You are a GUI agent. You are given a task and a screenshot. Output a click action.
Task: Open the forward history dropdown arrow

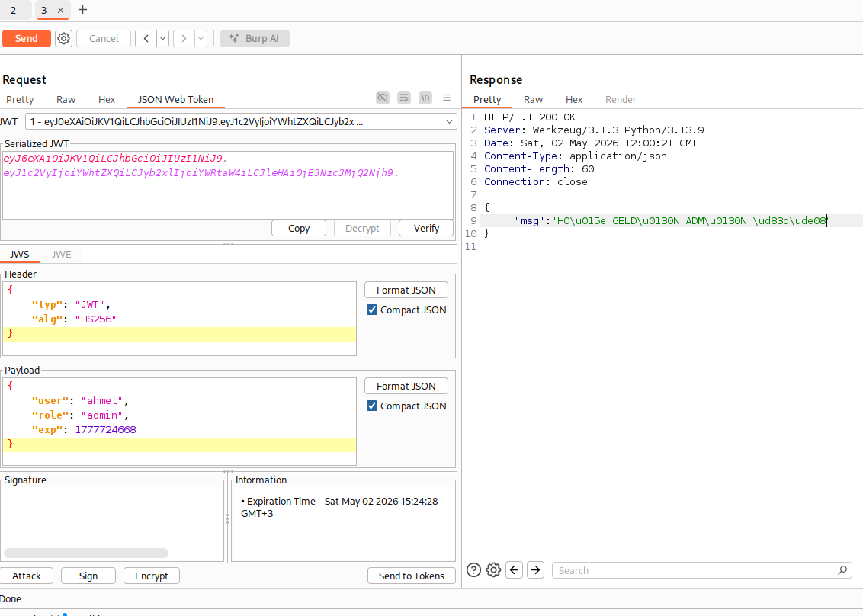coord(201,39)
